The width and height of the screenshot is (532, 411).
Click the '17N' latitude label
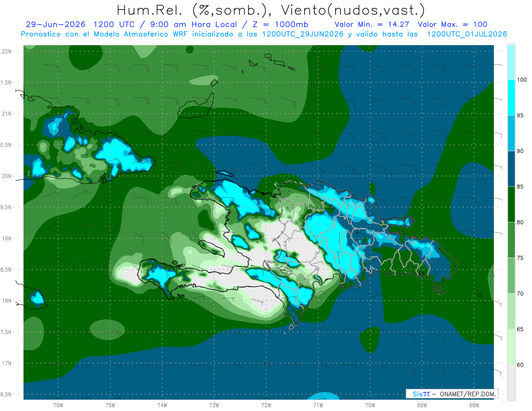7,363
